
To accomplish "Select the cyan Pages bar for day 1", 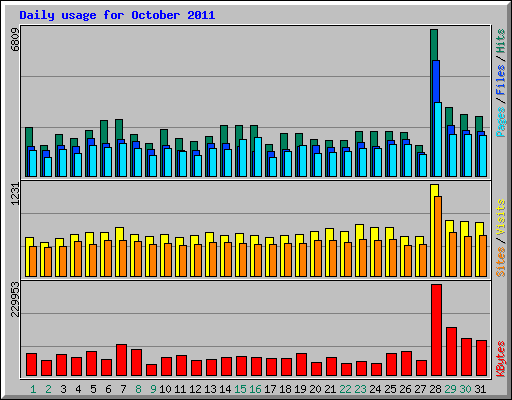I will 33,163.
